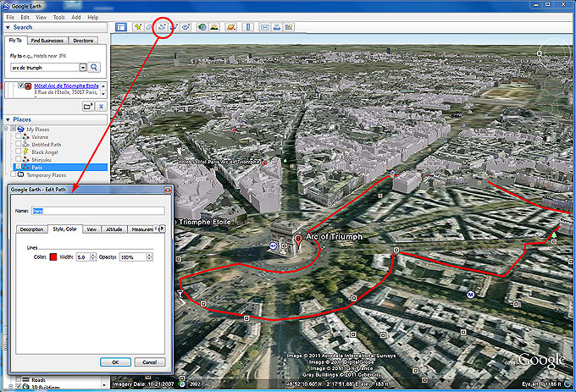Collapse the My Places tree node
This screenshot has width=576, height=392.
pos(6,129)
